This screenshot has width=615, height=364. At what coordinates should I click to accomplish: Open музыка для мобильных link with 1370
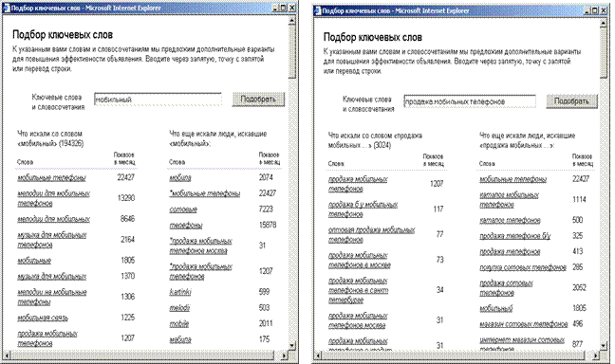tap(52, 276)
